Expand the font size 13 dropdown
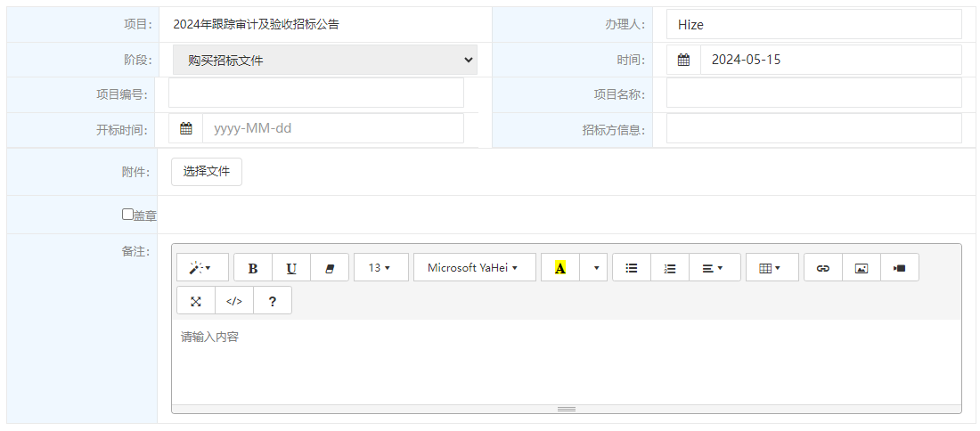Viewport: 980px width, 431px height. [380, 268]
